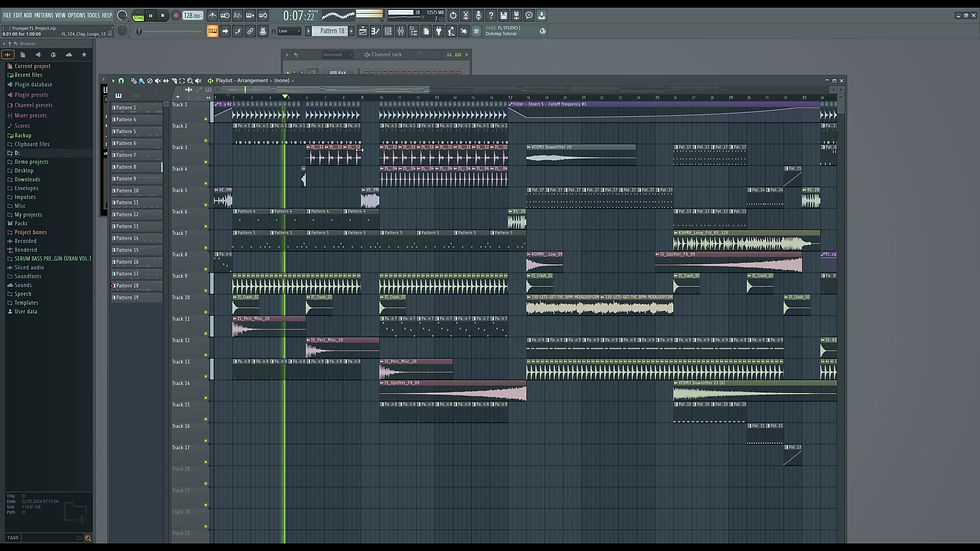Click previous pattern arrow left of Pattern 18
The height and width of the screenshot is (551, 980).
[x=308, y=31]
